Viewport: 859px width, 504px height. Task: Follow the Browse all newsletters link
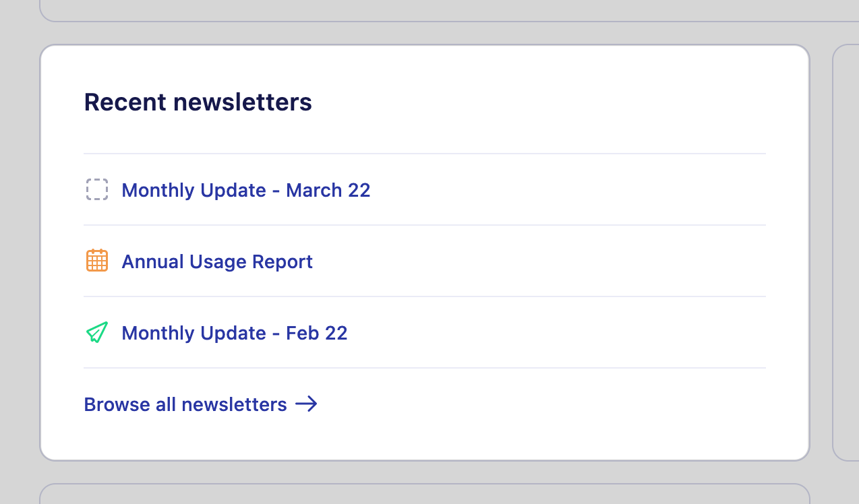[x=185, y=404]
